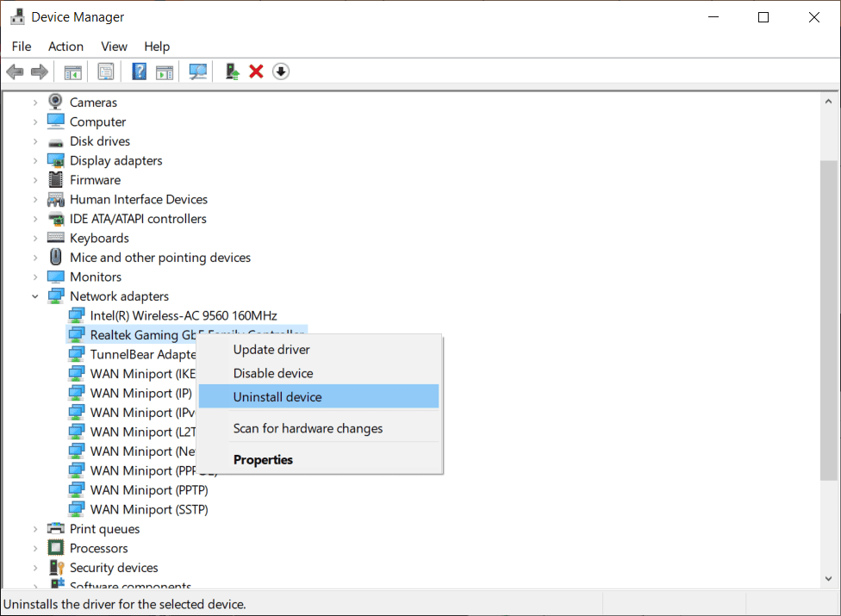Select WAN Miniport (IP)
The width and height of the screenshot is (841, 616).
tap(140, 393)
